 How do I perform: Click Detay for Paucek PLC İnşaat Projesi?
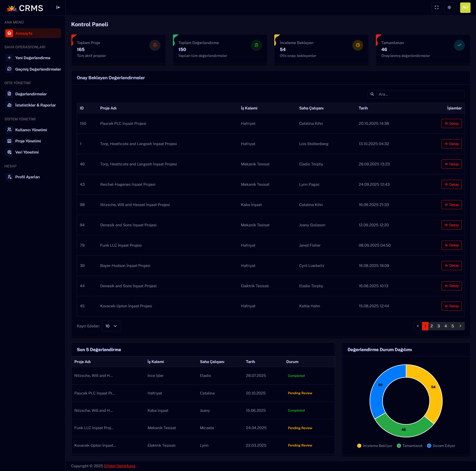tap(451, 123)
